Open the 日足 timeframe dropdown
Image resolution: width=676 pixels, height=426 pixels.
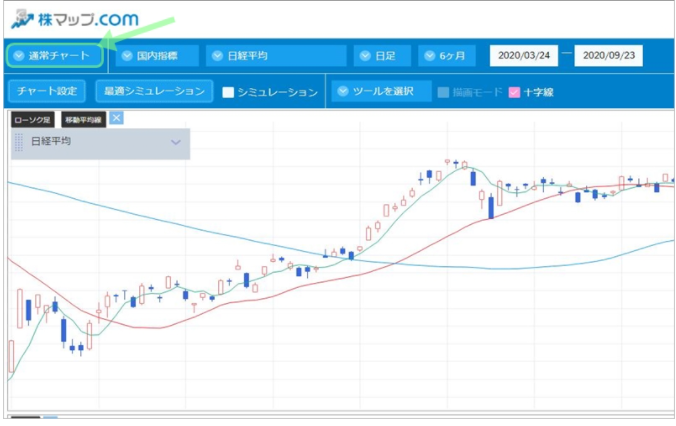(x=382, y=56)
